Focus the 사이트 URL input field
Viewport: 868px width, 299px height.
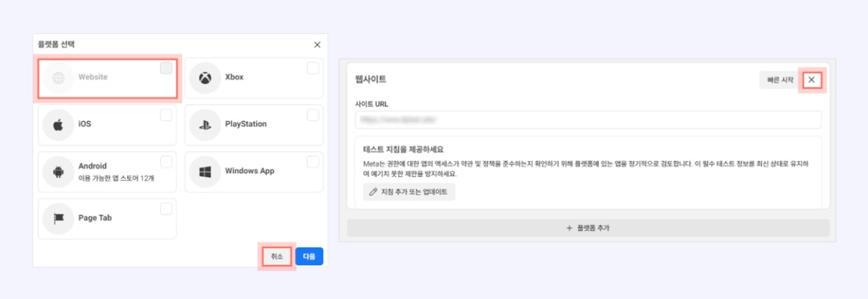pyautogui.click(x=588, y=120)
